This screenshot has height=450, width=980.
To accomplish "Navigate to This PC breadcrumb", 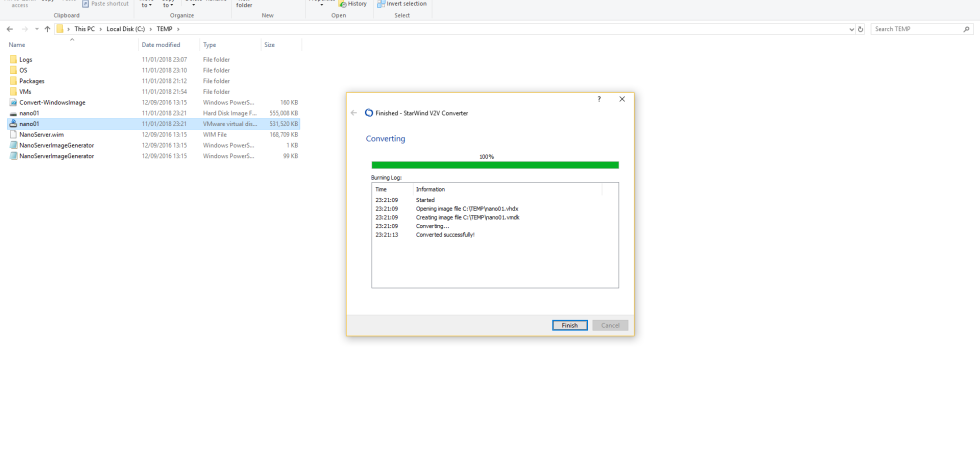I will coord(86,29).
